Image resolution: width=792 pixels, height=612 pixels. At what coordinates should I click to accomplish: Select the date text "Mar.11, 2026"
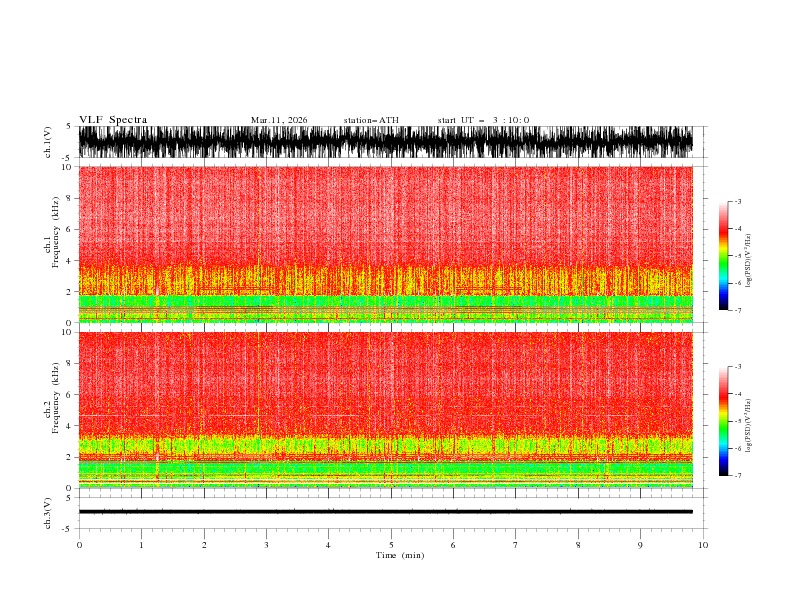coord(279,120)
